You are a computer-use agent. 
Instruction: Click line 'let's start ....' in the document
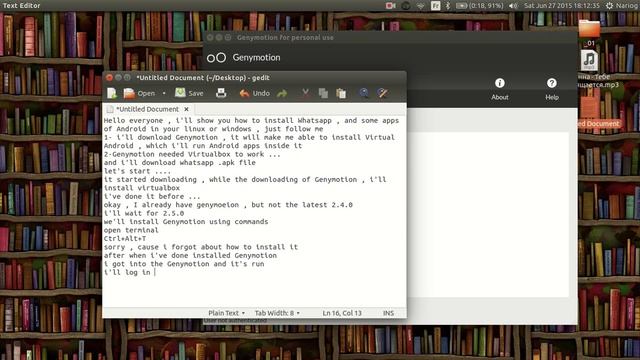137,171
